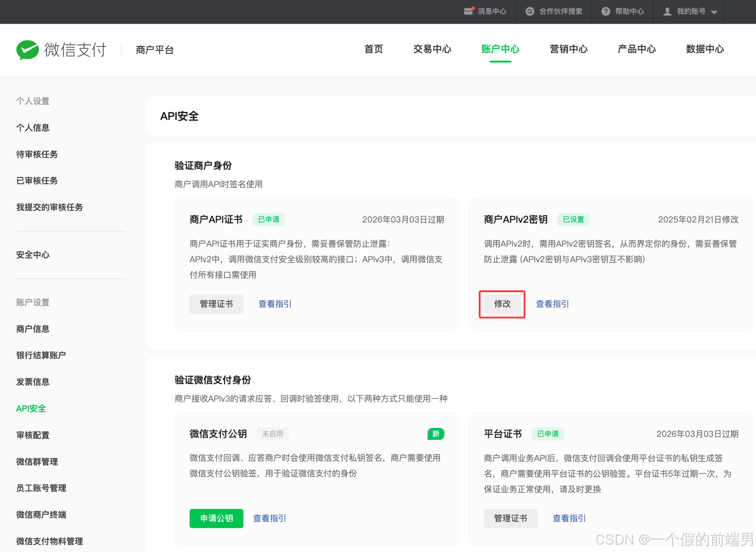The image size is (756, 552).
Task: Open 微信商户终端 sidebar item
Action: click(41, 515)
